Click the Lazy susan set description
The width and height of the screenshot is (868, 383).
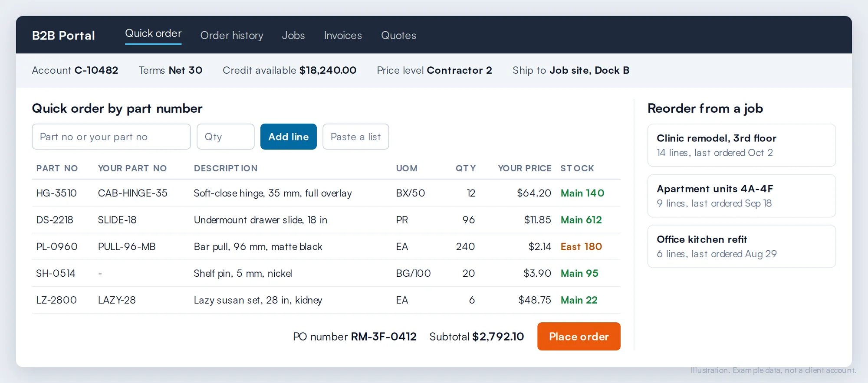point(258,300)
